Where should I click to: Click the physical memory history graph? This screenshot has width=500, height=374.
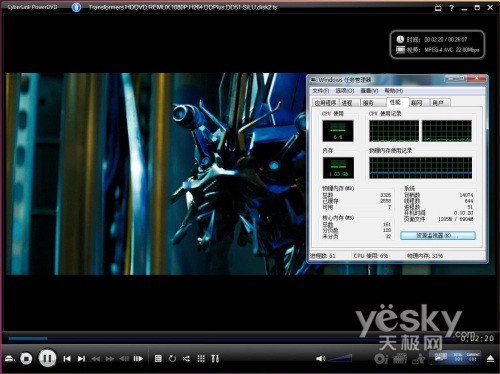420,168
